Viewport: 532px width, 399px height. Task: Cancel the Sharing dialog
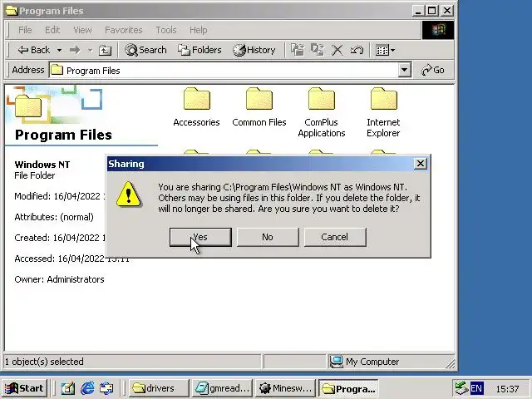[335, 237]
